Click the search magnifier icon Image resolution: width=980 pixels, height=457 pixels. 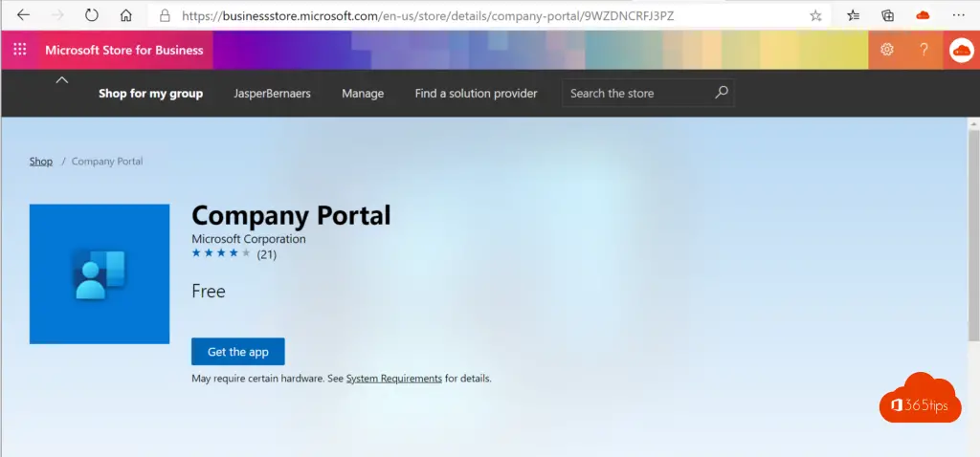coord(722,93)
